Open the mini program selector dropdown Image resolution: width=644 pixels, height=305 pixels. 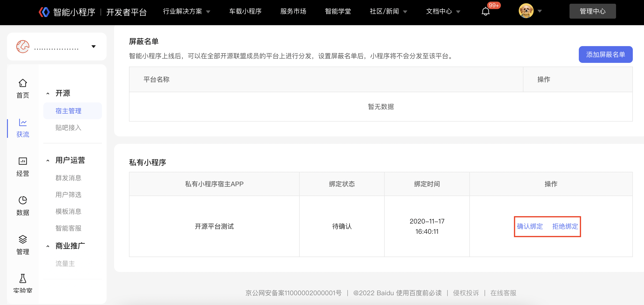point(94,47)
